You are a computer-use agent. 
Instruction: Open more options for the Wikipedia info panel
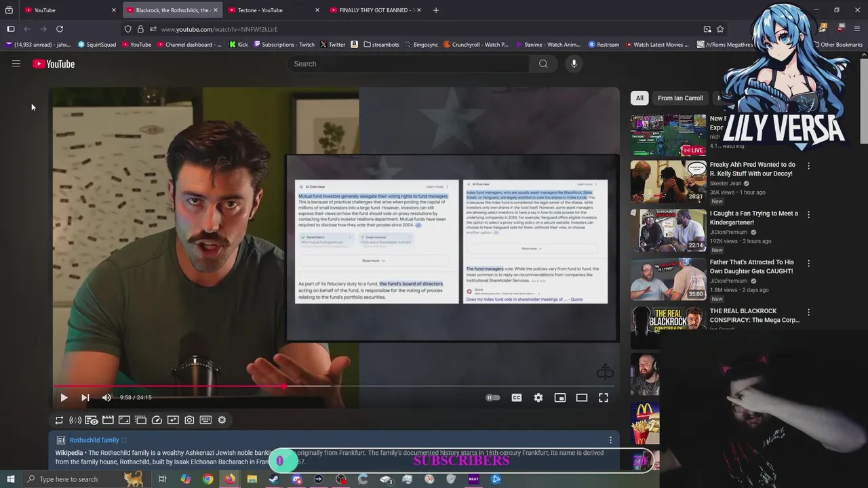[610, 440]
